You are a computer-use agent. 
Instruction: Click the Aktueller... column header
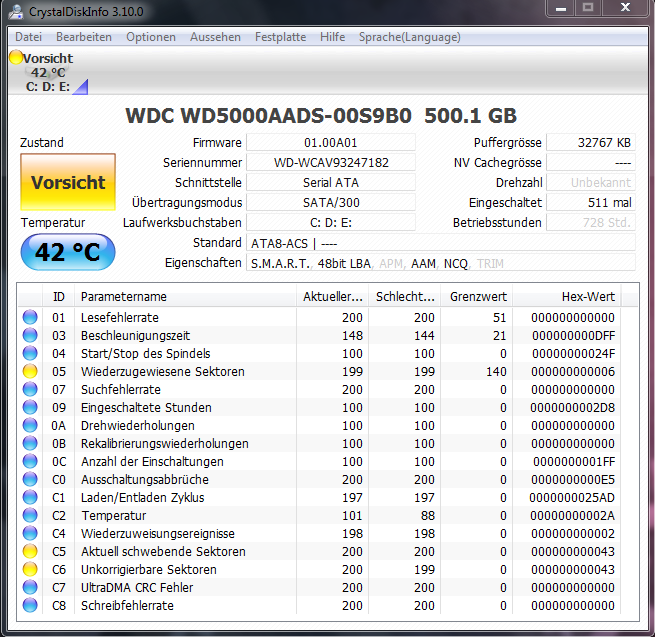point(333,297)
